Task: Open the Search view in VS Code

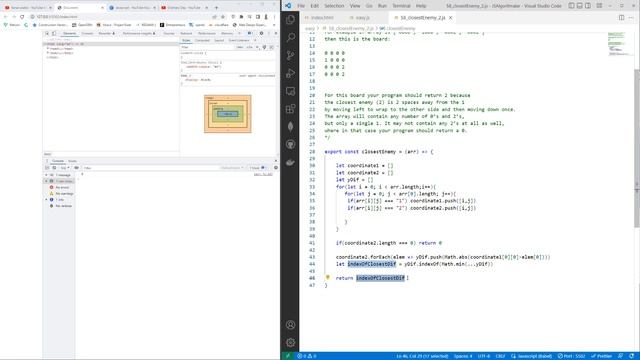Action: [290, 37]
